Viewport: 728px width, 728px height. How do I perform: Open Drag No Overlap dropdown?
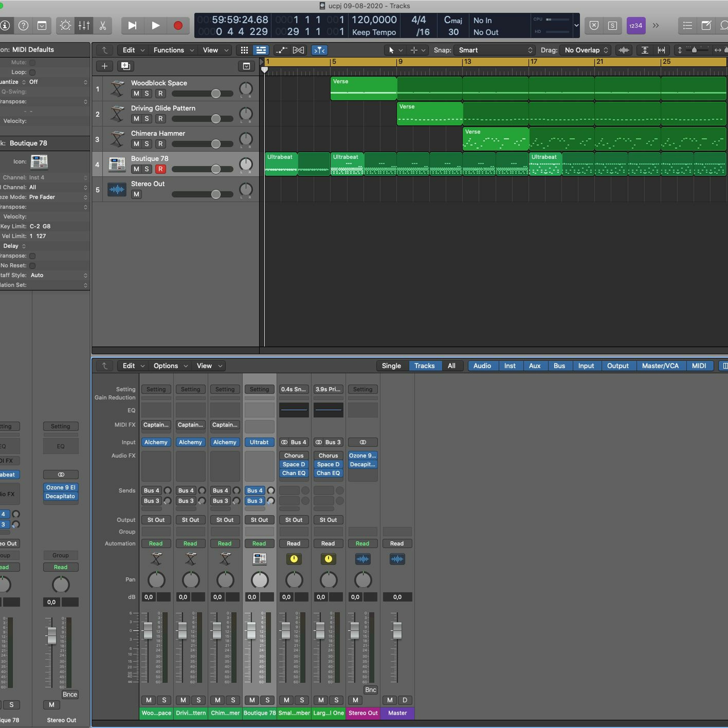(585, 50)
